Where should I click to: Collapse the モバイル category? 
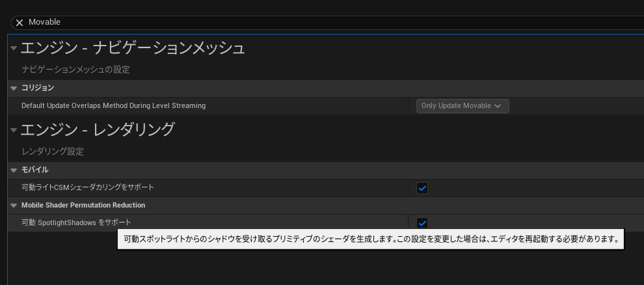14,170
